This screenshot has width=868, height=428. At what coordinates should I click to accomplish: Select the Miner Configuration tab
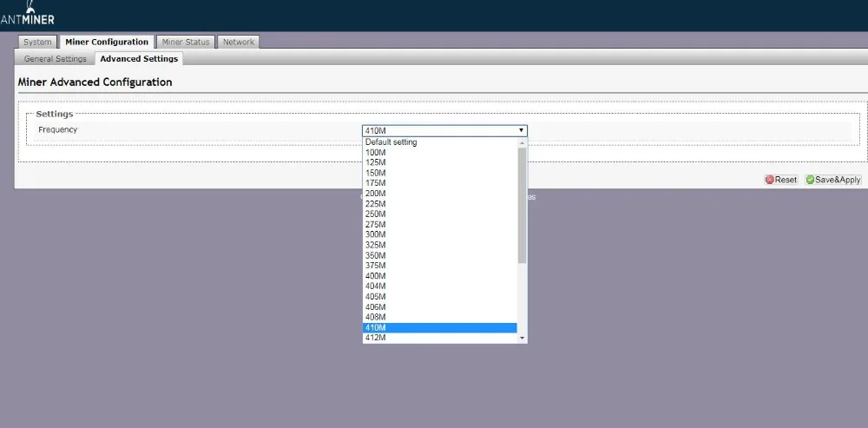tap(107, 42)
